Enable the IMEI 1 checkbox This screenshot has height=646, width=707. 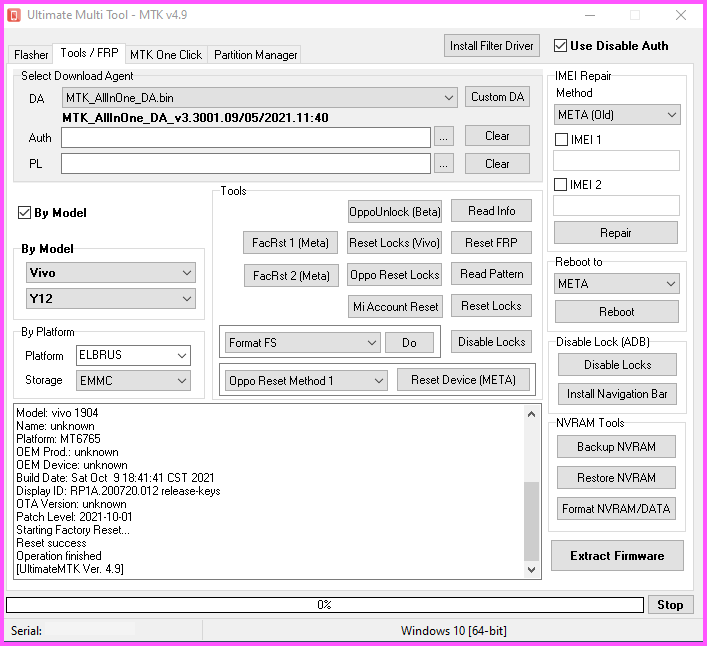pos(561,139)
